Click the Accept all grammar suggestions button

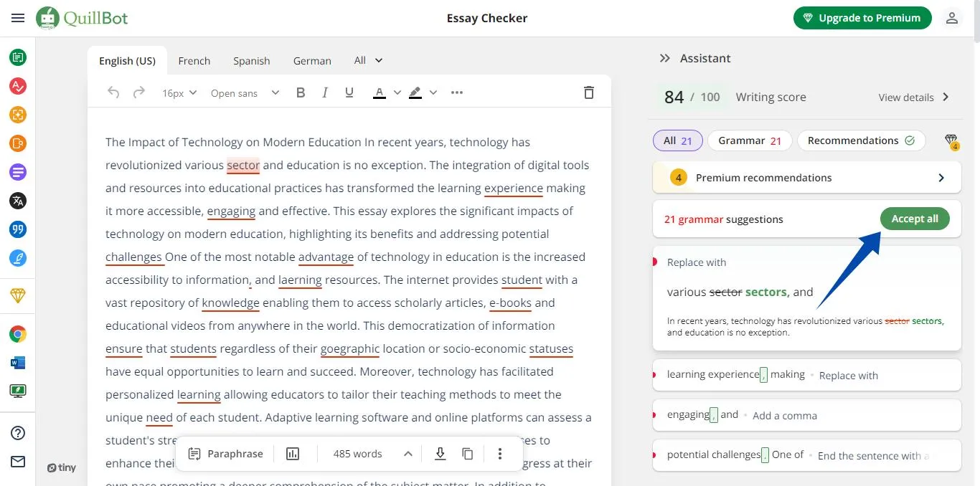tap(914, 219)
